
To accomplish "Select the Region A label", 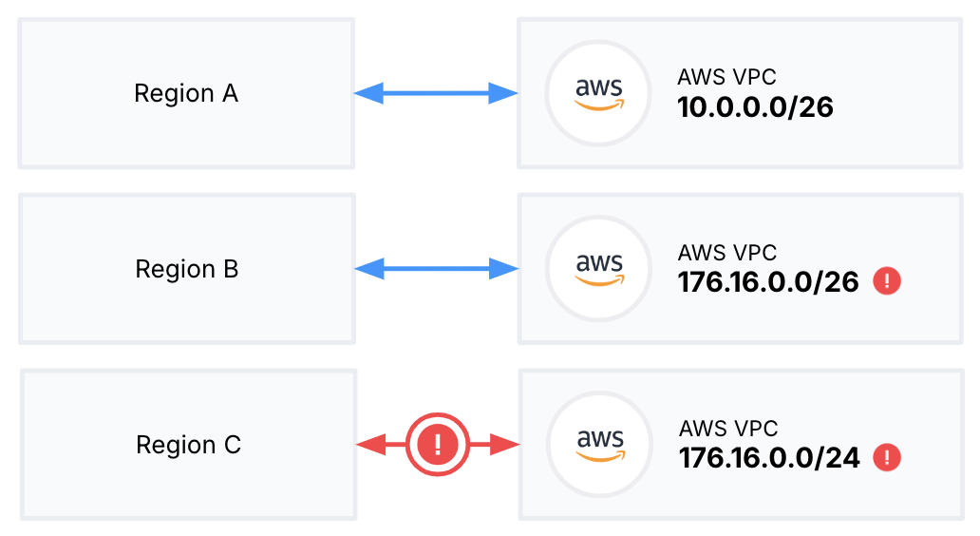I will [x=186, y=93].
